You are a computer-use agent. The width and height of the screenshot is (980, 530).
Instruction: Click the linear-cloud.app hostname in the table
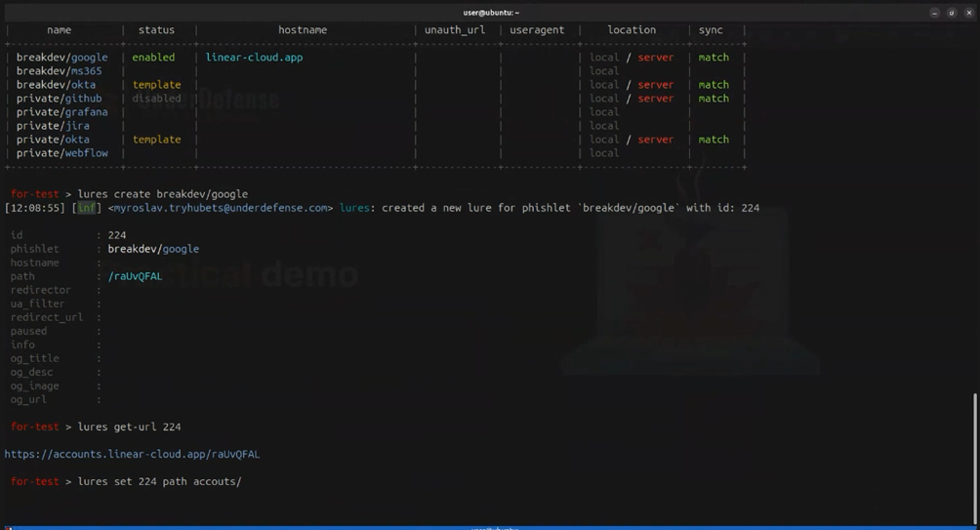click(x=254, y=58)
